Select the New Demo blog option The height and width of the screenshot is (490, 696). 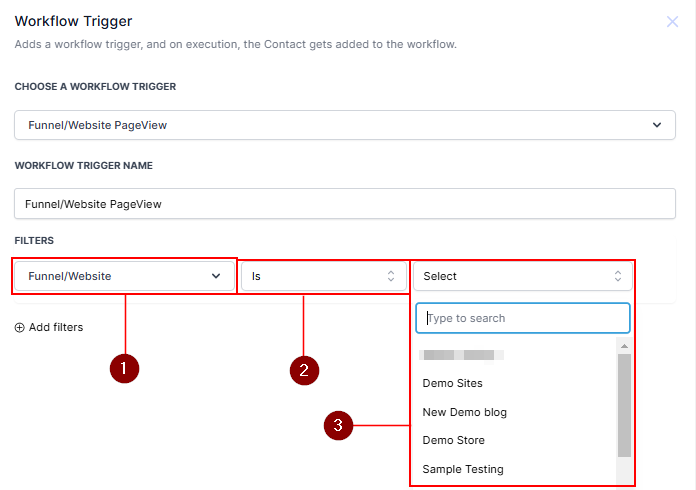coord(464,412)
